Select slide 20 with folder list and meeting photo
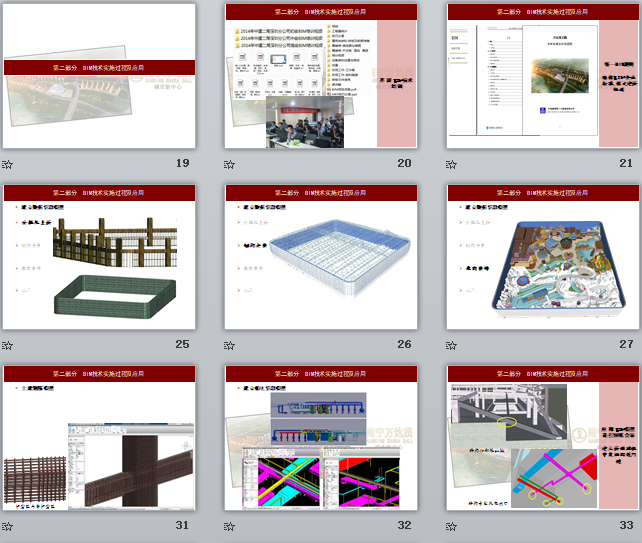 tap(319, 77)
